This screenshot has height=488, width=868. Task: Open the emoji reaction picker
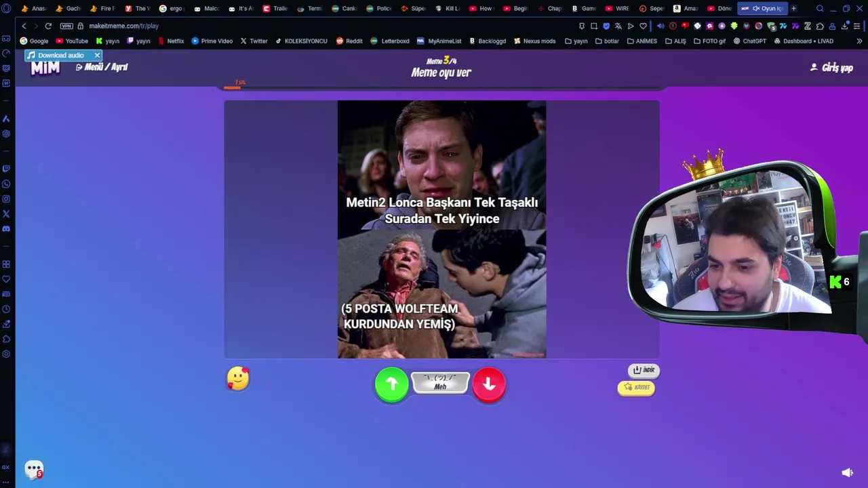238,379
